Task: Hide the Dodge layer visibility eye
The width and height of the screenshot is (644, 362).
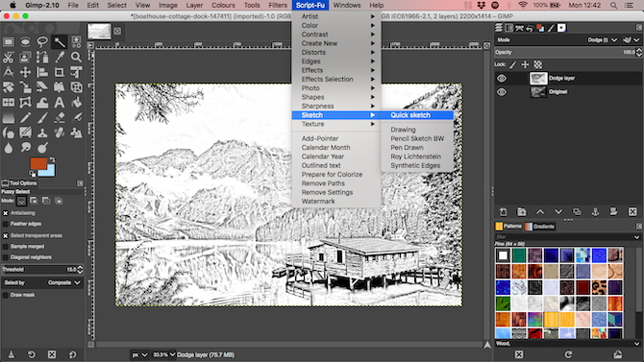Action: tap(502, 78)
